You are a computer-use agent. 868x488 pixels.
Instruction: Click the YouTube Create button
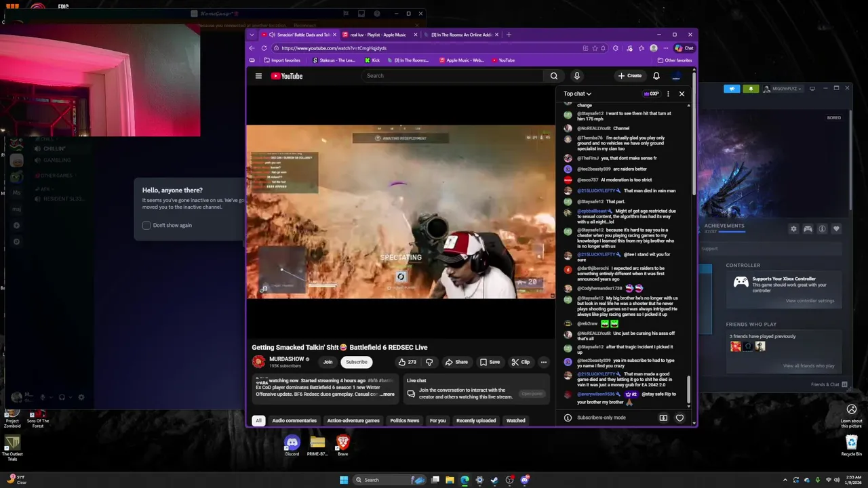pyautogui.click(x=629, y=76)
